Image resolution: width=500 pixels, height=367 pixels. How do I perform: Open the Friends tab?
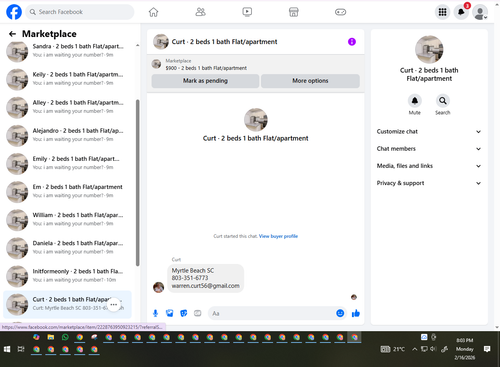tap(200, 12)
